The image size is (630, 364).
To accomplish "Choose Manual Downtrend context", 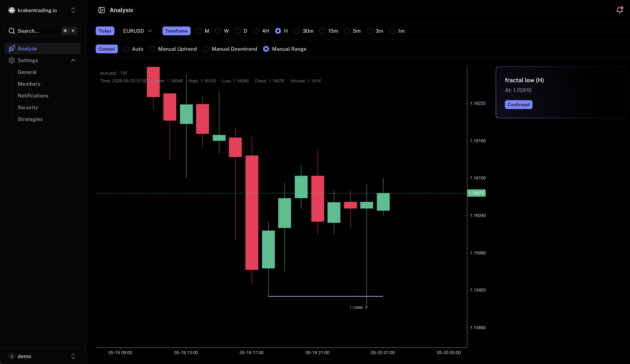I will pyautogui.click(x=206, y=49).
